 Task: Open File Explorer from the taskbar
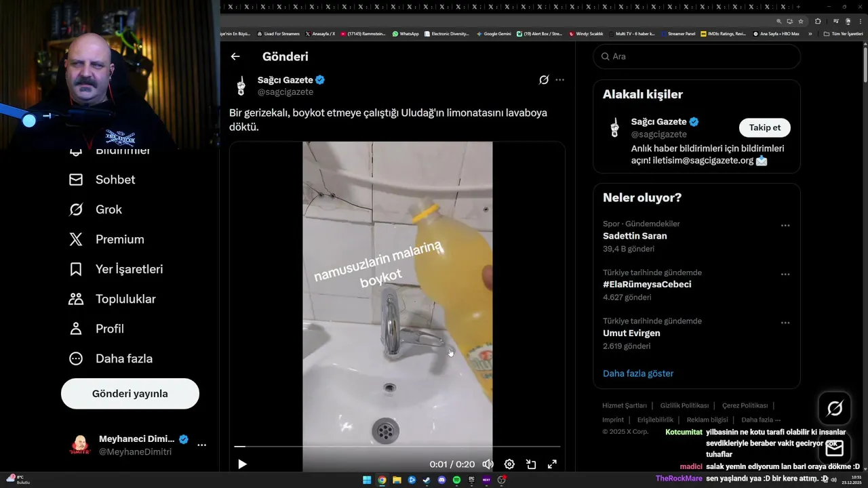(x=397, y=480)
